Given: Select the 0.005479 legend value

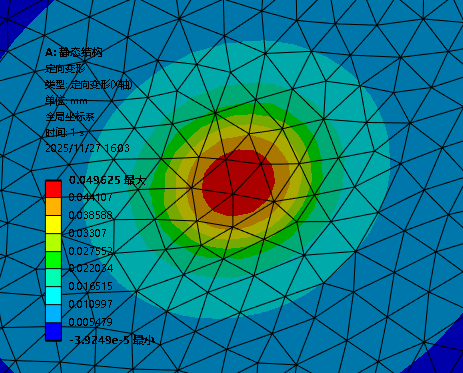Looking at the screenshot, I should coord(90,322).
